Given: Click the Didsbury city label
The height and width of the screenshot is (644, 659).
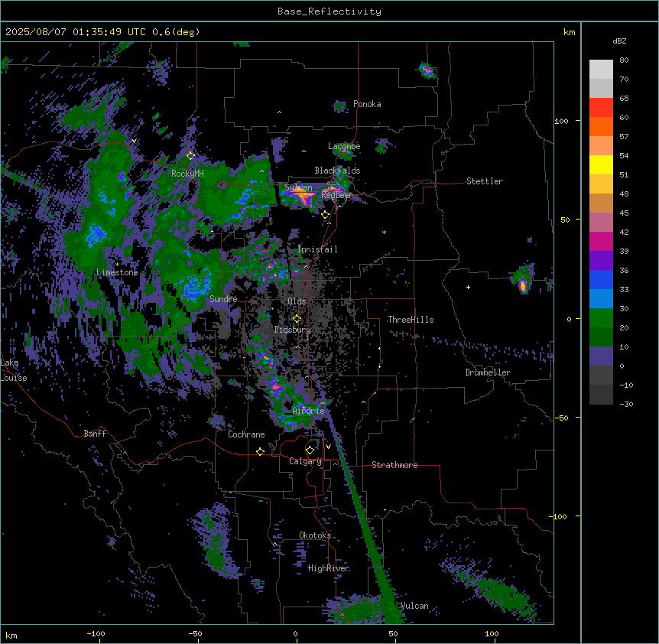Looking at the screenshot, I should (293, 330).
